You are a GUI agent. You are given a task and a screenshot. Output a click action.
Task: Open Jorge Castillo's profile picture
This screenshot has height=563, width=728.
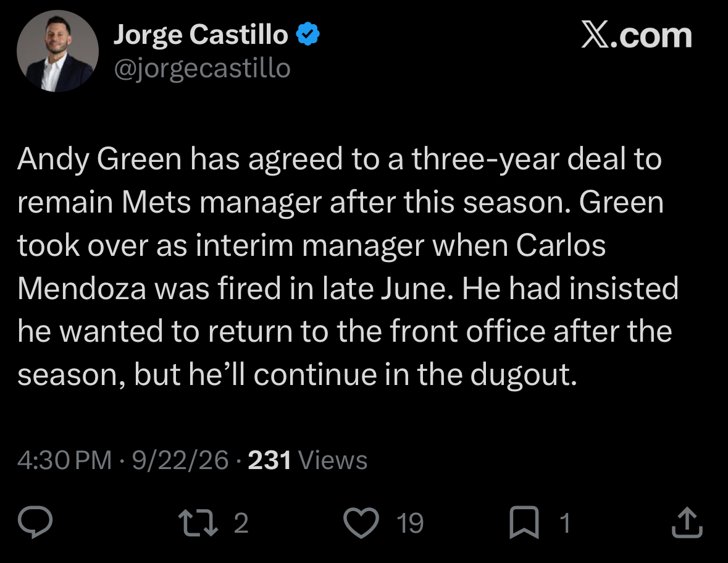[x=57, y=51]
